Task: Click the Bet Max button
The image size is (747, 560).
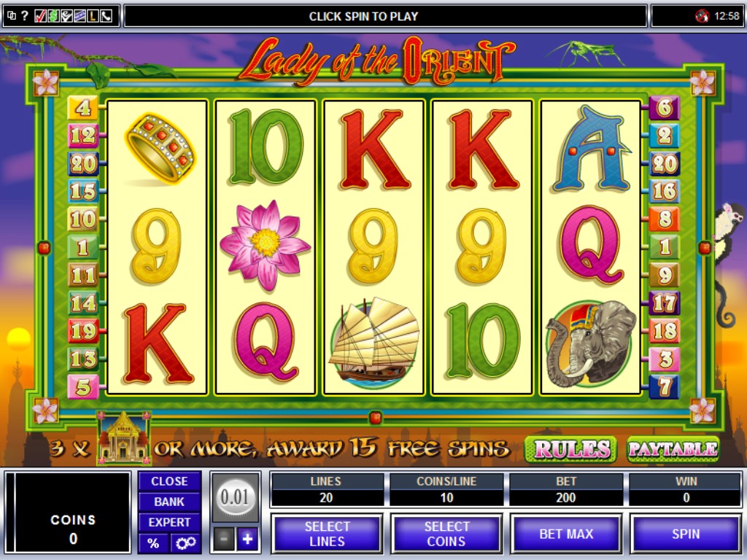Action: pos(566,534)
